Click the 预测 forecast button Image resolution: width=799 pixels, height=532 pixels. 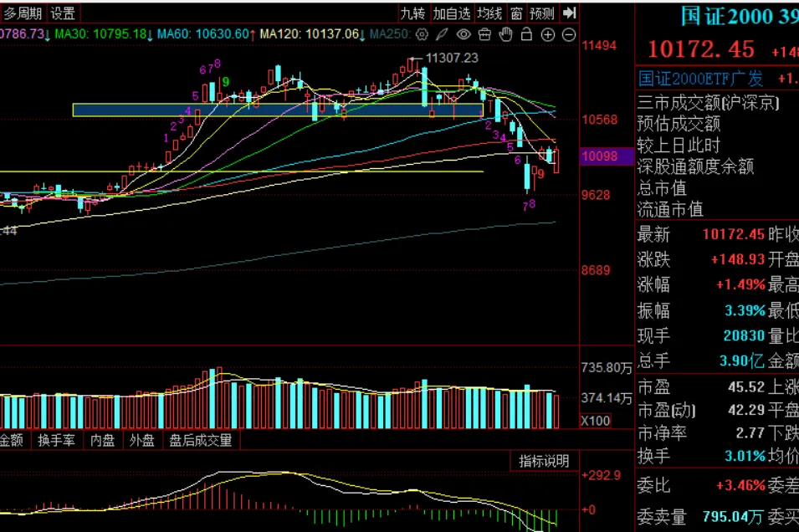pyautogui.click(x=541, y=13)
